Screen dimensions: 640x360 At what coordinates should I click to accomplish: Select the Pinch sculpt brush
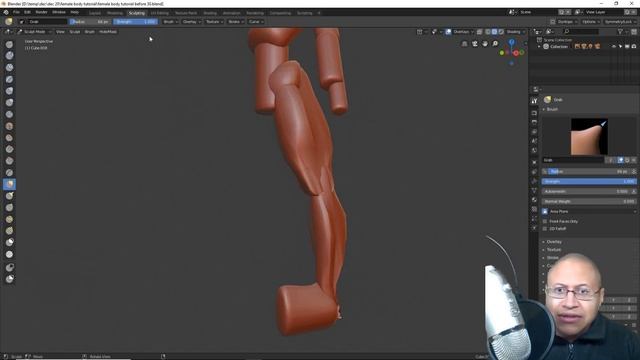point(9,173)
